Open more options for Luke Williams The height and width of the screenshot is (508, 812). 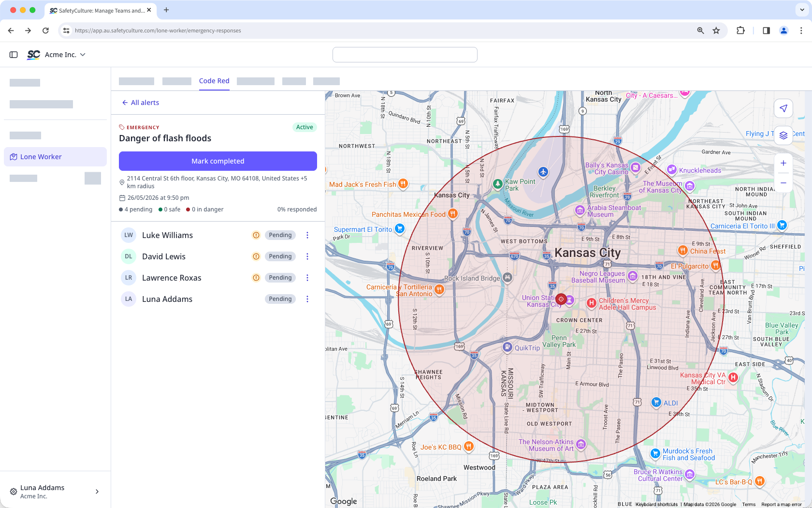pyautogui.click(x=307, y=235)
